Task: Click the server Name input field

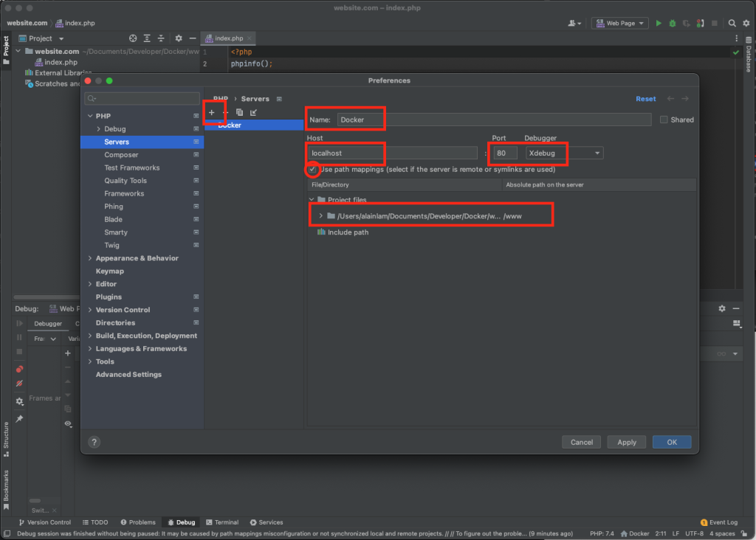Action: pos(494,120)
